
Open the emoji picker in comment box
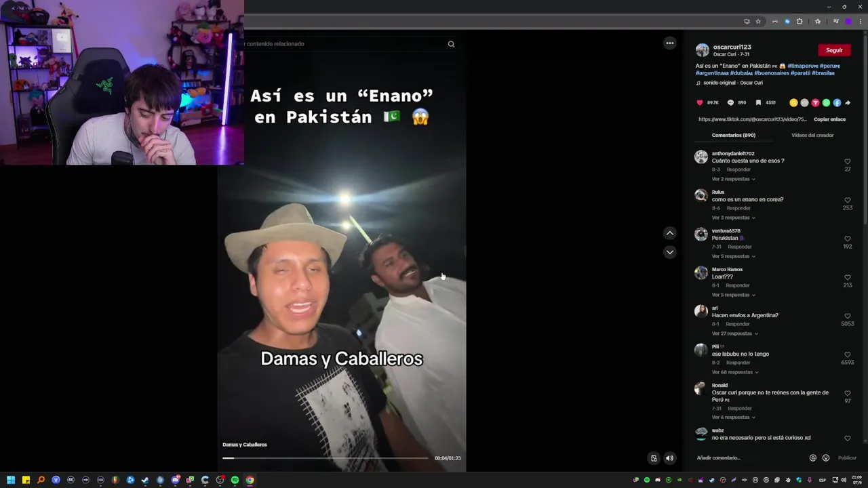coord(826,458)
